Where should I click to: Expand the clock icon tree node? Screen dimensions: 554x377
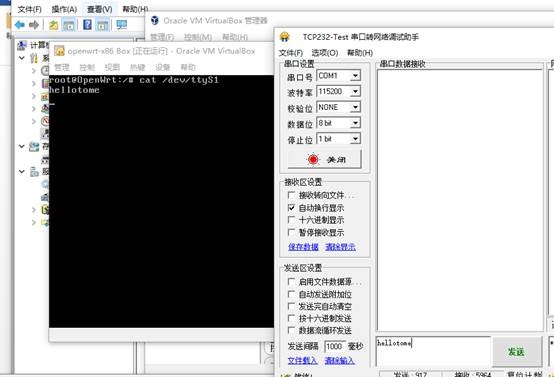pyautogui.click(x=34, y=71)
